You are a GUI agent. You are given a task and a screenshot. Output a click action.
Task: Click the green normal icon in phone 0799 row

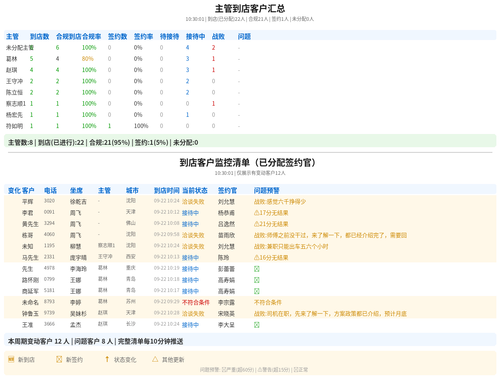click(257, 280)
